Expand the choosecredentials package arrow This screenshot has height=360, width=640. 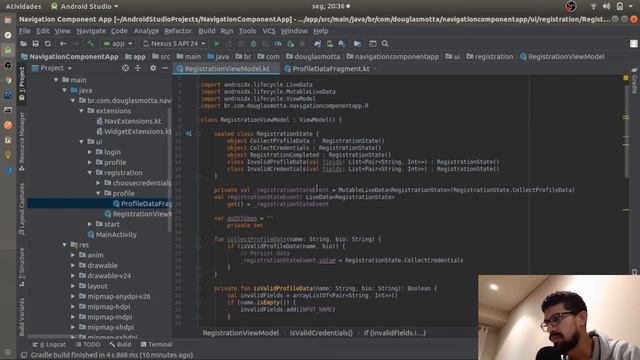(98, 183)
